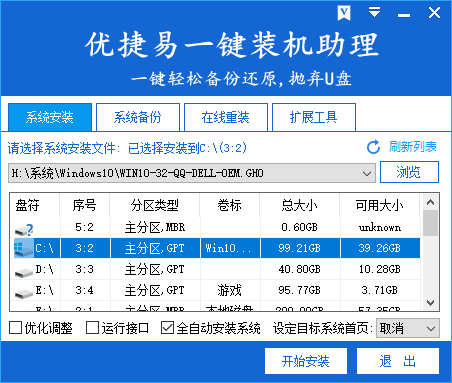Viewport: 452px width, 383px height.
Task: Sort by 序号 column header
Action: coord(85,205)
